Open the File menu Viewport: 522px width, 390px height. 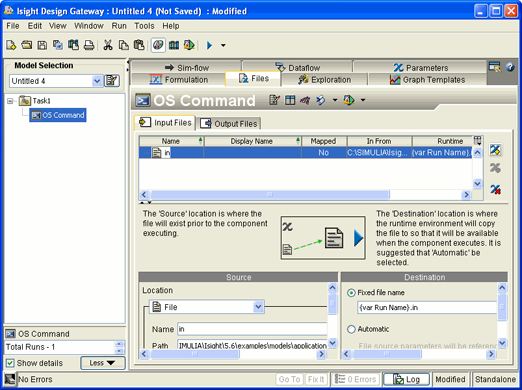13,26
